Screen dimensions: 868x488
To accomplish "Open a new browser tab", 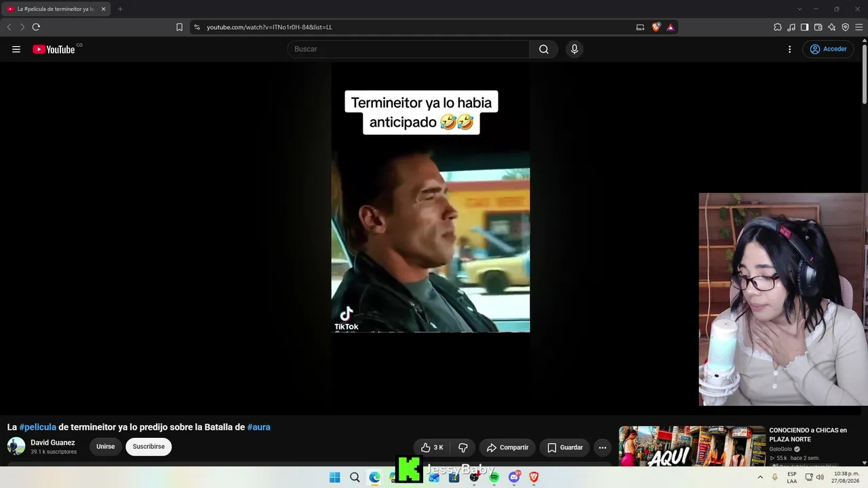I will pyautogui.click(x=120, y=9).
